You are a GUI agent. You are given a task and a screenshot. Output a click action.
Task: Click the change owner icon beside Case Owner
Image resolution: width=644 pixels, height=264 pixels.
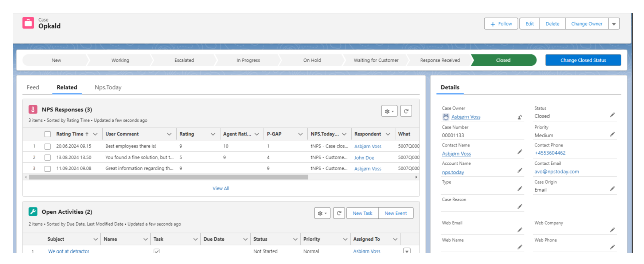(x=520, y=117)
